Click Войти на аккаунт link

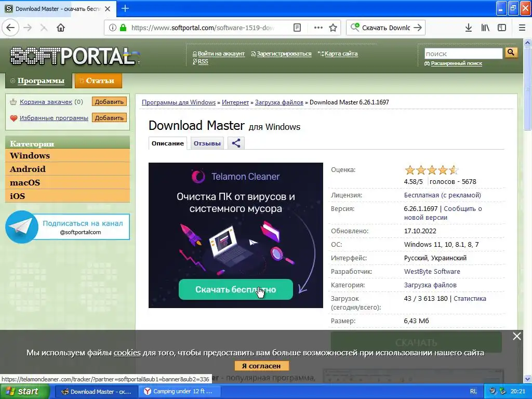(221, 54)
